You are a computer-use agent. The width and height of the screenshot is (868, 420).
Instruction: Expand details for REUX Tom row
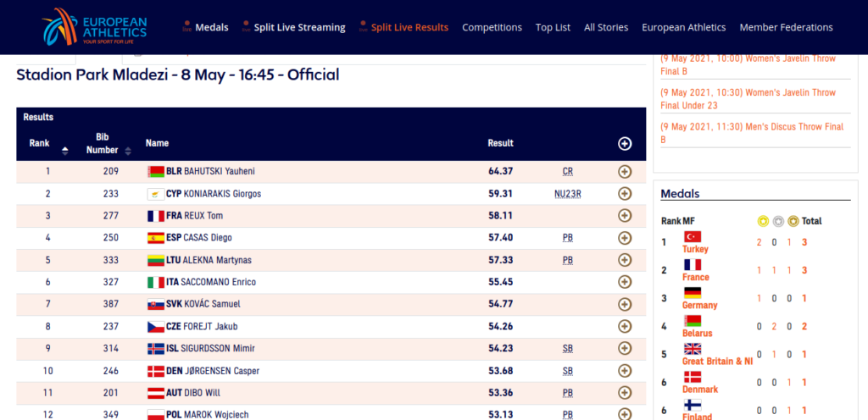(625, 216)
